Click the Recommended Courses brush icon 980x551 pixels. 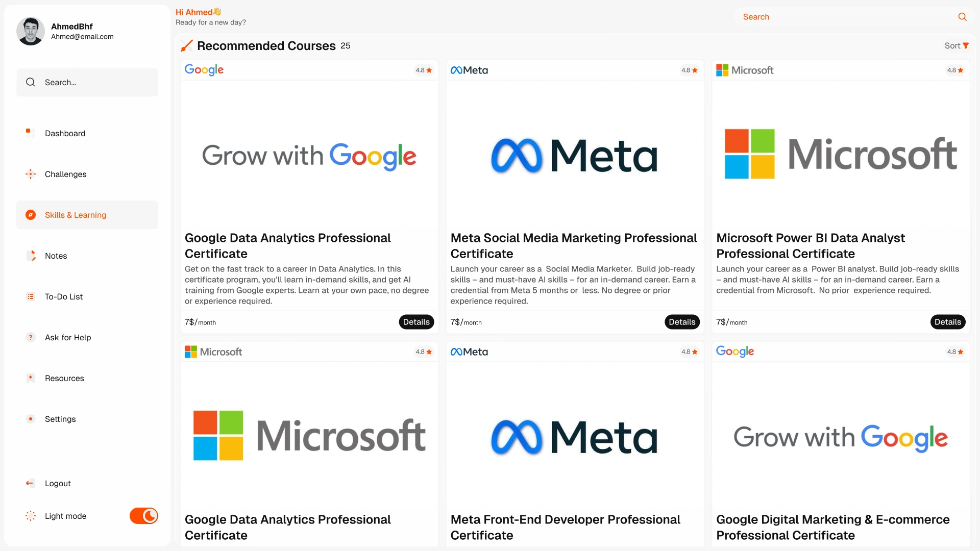[x=187, y=46]
